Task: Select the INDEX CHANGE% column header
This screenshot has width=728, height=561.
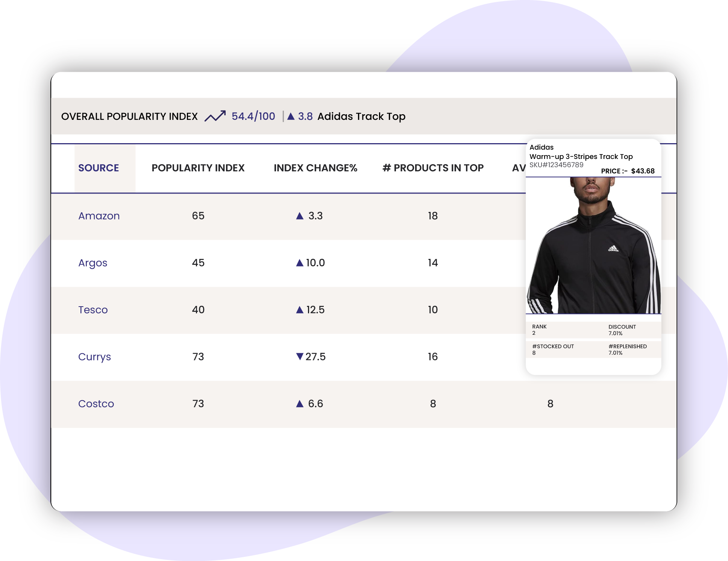Action: click(315, 168)
